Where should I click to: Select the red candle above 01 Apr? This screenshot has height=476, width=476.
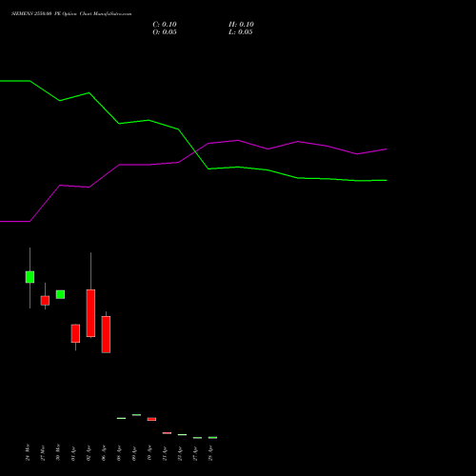coord(75,333)
